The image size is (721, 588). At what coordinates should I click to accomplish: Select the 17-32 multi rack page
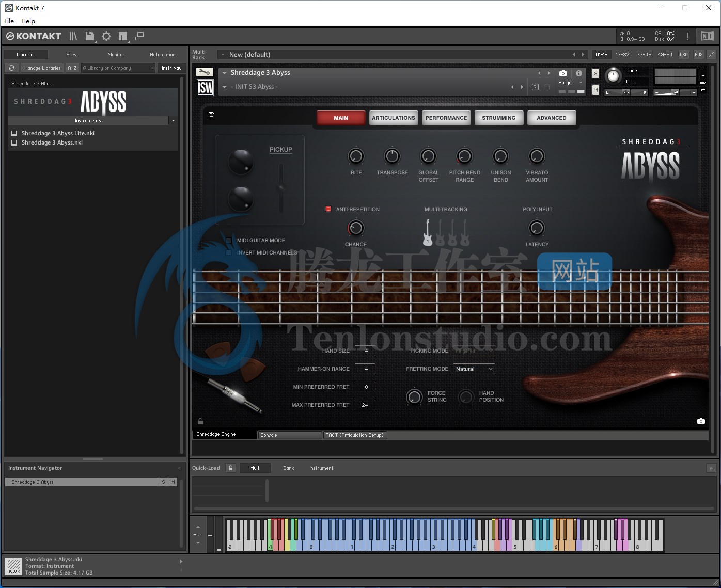(622, 54)
